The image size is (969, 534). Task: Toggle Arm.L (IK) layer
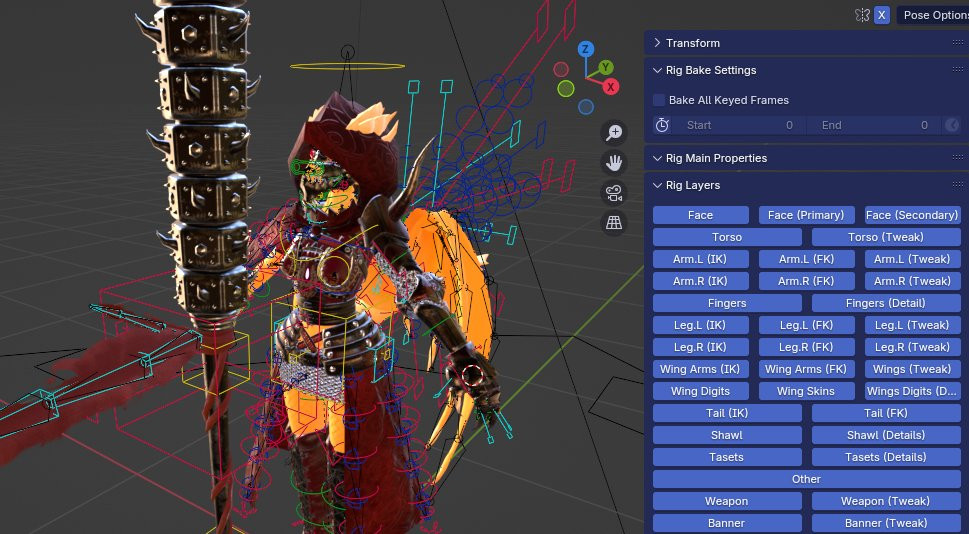pos(701,259)
